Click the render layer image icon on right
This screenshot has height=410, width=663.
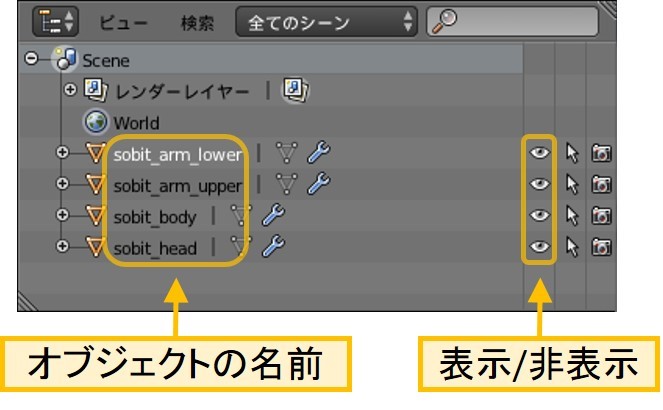tap(293, 92)
